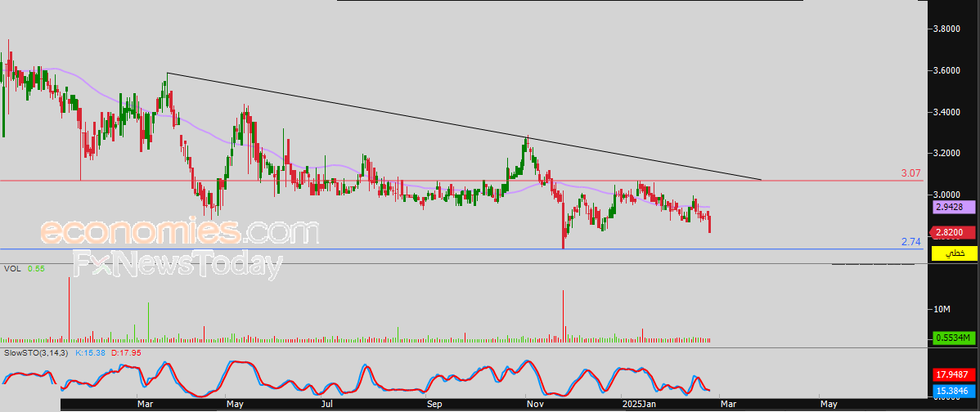Image resolution: width=980 pixels, height=412 pixels.
Task: Click the yellow خطي scale tag
Action: coord(954,253)
